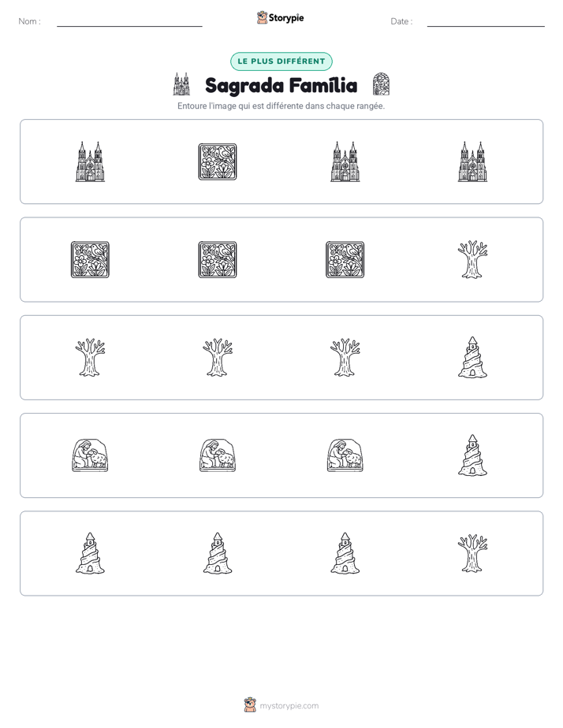Select the first shepherd and sheep image

tap(90, 455)
